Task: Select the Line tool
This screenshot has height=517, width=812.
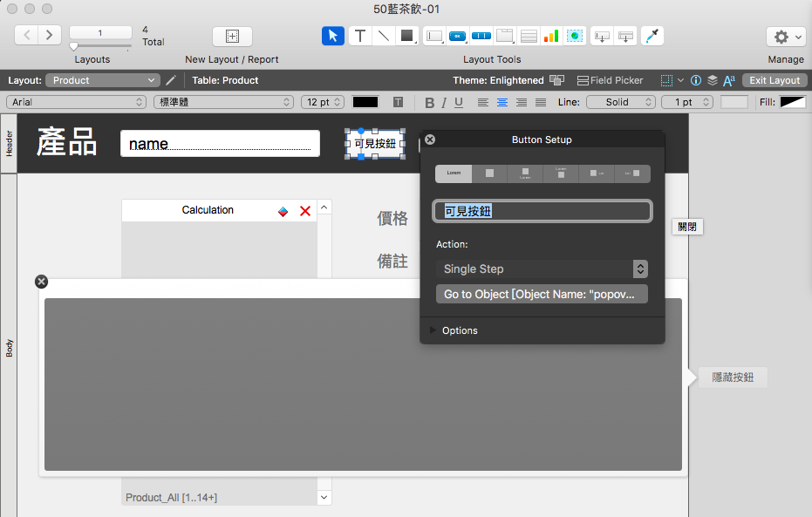Action: pos(383,36)
